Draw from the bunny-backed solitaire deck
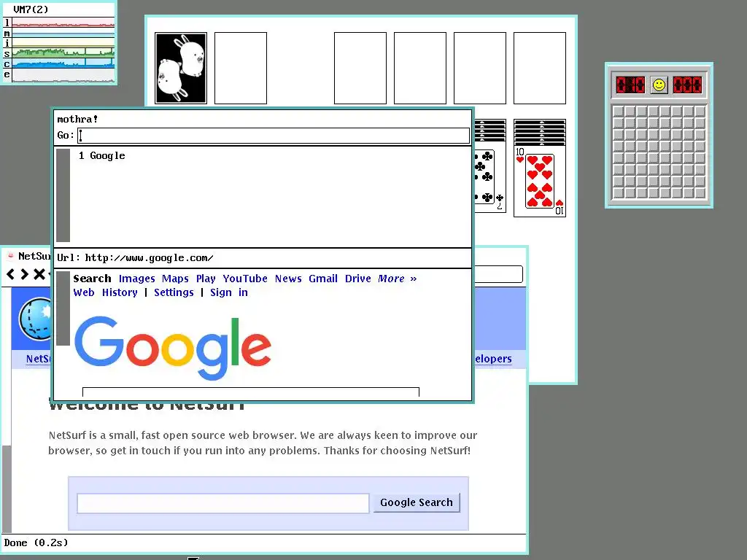The width and height of the screenshot is (747, 560). (x=181, y=68)
